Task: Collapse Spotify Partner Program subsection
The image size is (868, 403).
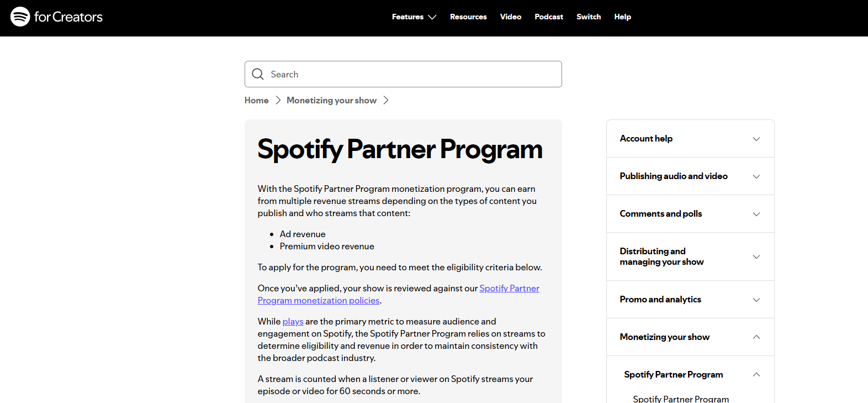Action: coord(690,374)
